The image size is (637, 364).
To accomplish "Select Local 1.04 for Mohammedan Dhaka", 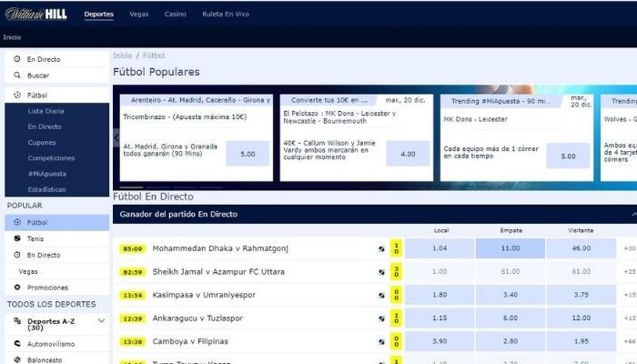I will coord(440,248).
